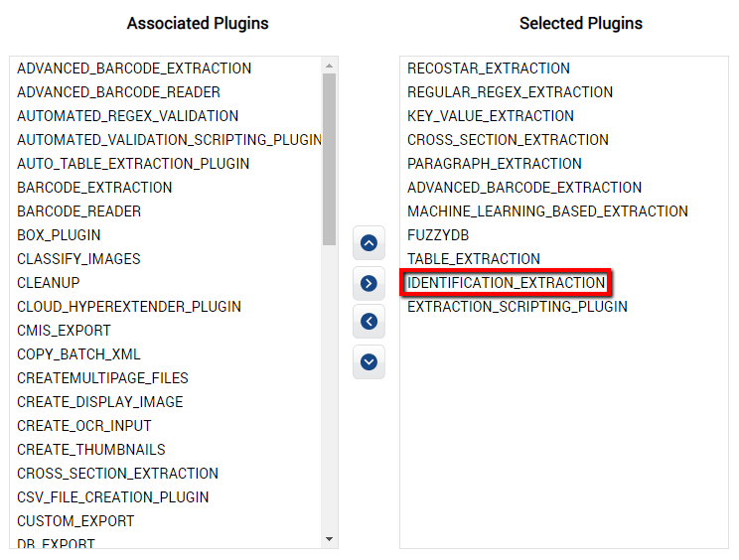Click the Associated Plugins scrollbar thumb
This screenshot has height=560, width=739.
[329, 159]
